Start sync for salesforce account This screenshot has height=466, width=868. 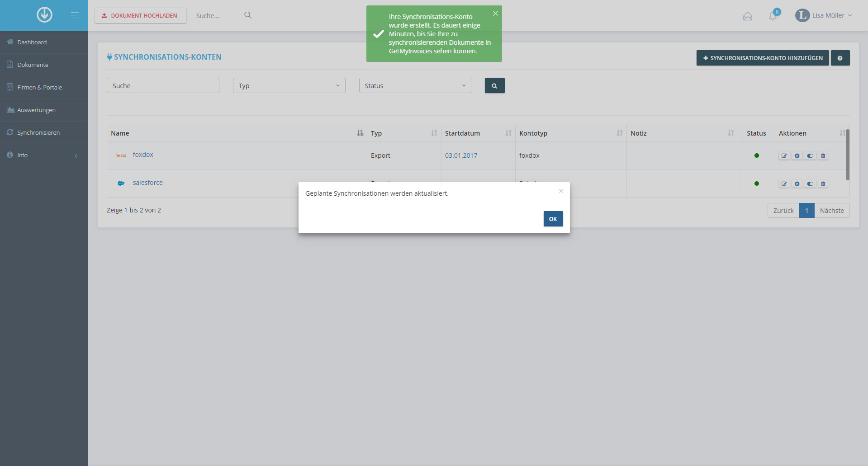pyautogui.click(x=797, y=184)
